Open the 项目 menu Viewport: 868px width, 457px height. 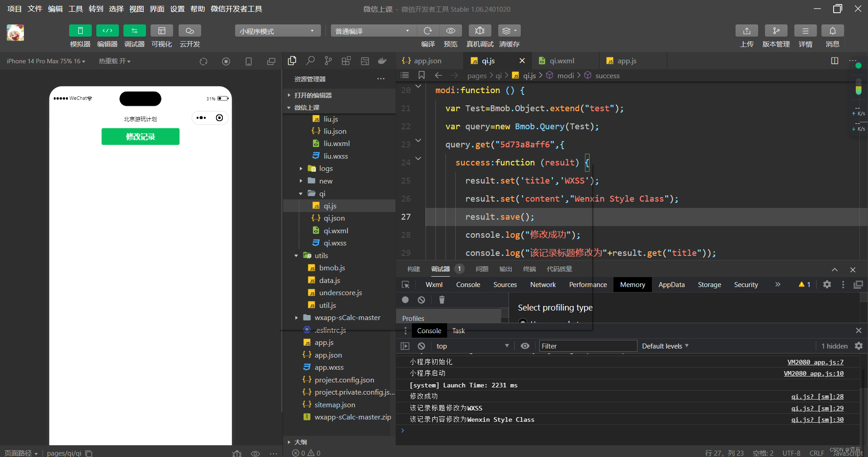point(14,9)
